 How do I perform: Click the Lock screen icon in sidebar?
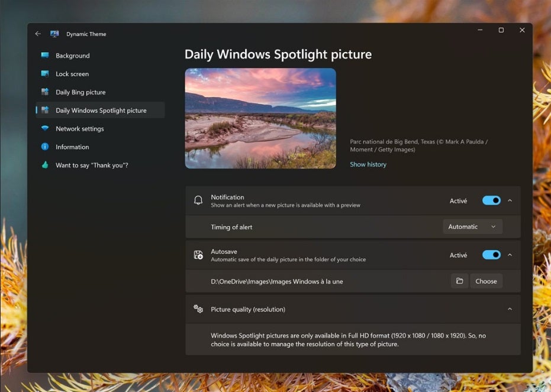[45, 74]
